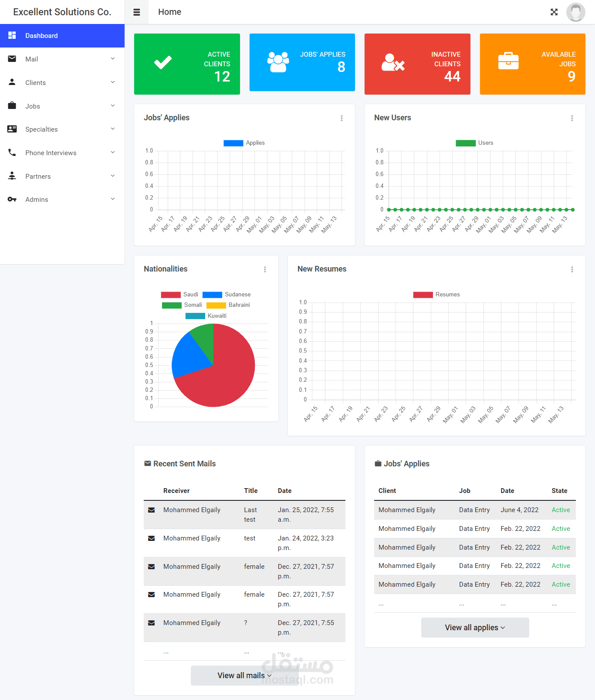Expand the Admins menu chevron
Viewport: 595px width, 700px height.
click(x=113, y=199)
